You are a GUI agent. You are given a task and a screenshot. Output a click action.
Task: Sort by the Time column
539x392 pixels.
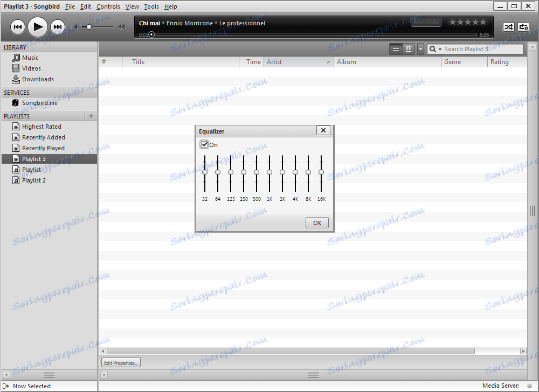coord(251,62)
